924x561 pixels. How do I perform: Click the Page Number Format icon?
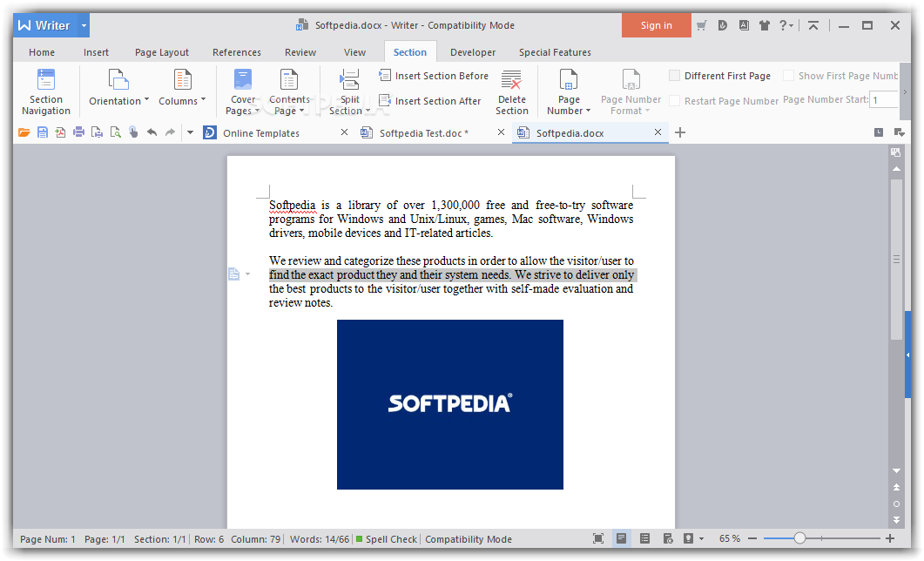point(631,79)
